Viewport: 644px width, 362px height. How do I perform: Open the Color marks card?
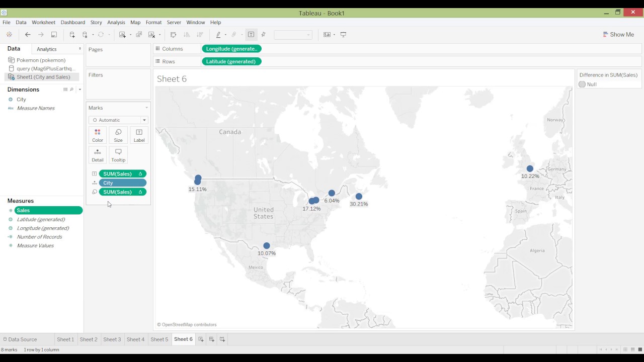98,135
